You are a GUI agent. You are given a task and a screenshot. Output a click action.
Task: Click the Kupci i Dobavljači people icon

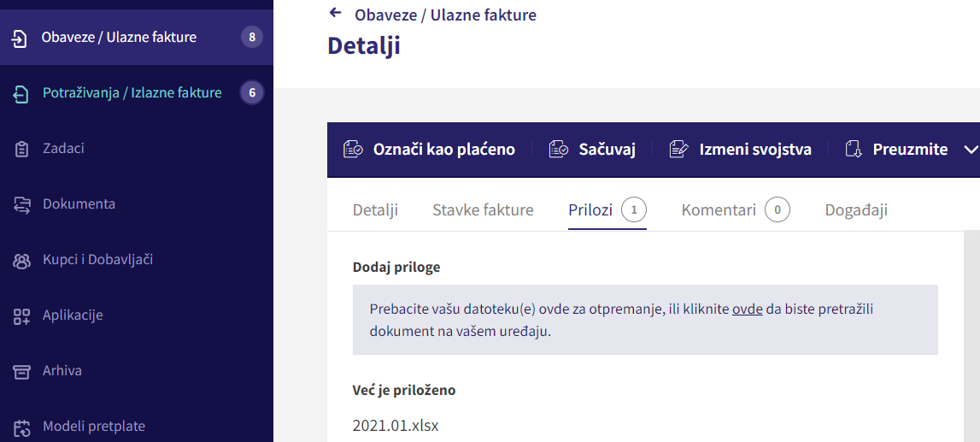tap(21, 261)
